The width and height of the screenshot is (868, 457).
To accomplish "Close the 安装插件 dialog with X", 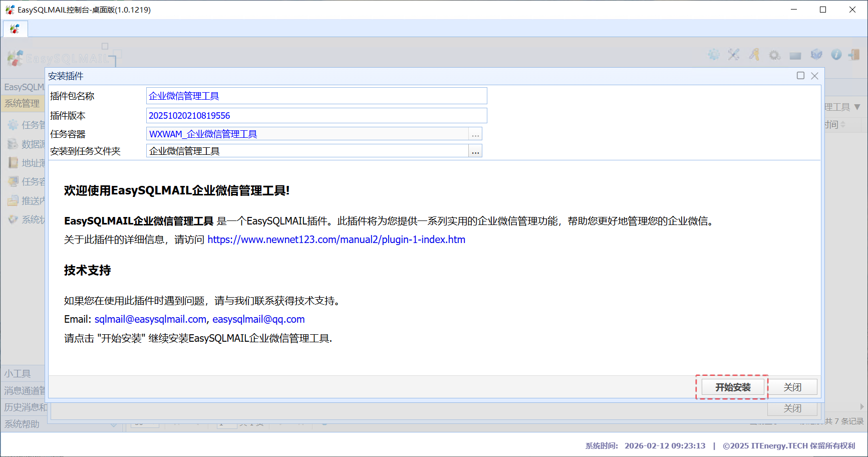I will [x=815, y=76].
